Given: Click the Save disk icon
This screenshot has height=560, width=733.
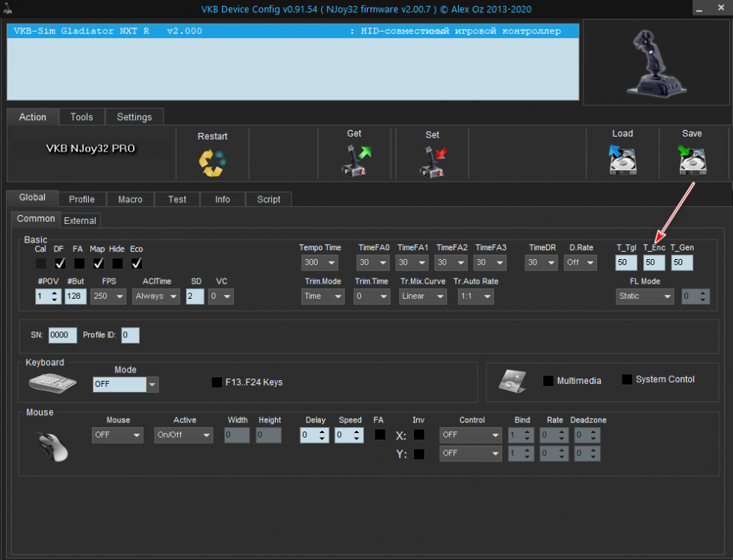Looking at the screenshot, I should tap(692, 159).
